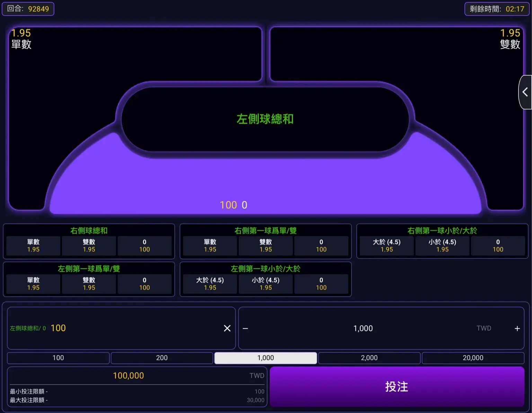Select 大於 (4.5) under 右側第一球小於/大於
The height and width of the screenshot is (413, 532).
387,246
